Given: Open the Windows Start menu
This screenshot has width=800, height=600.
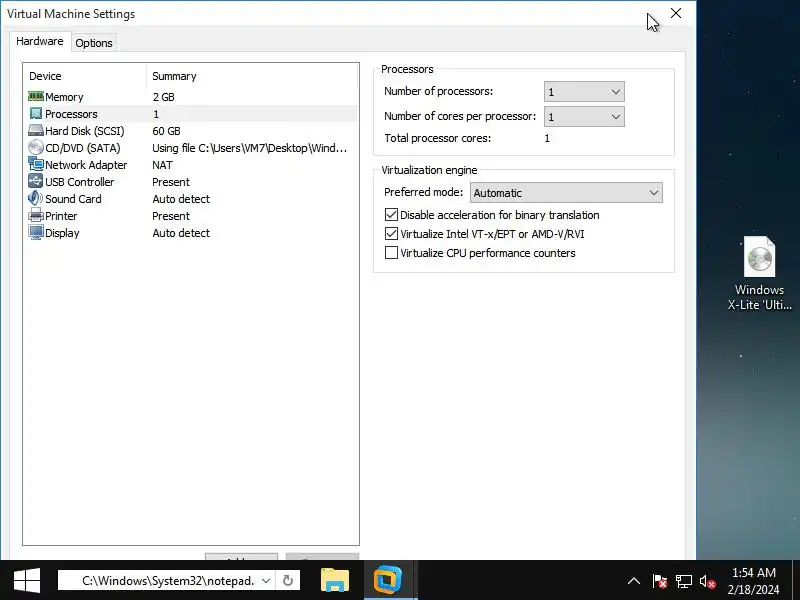Looking at the screenshot, I should coord(27,581).
